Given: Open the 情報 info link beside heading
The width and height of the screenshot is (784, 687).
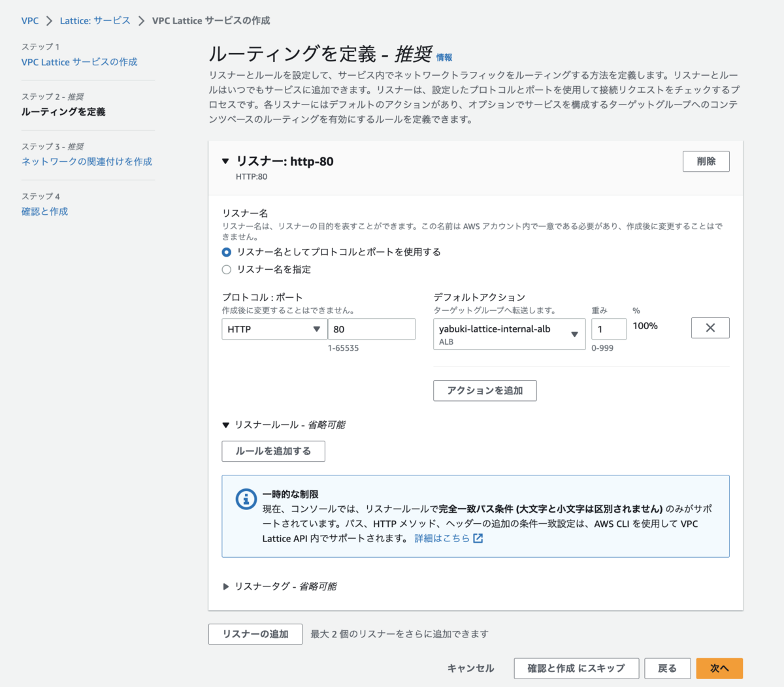Looking at the screenshot, I should click(444, 57).
